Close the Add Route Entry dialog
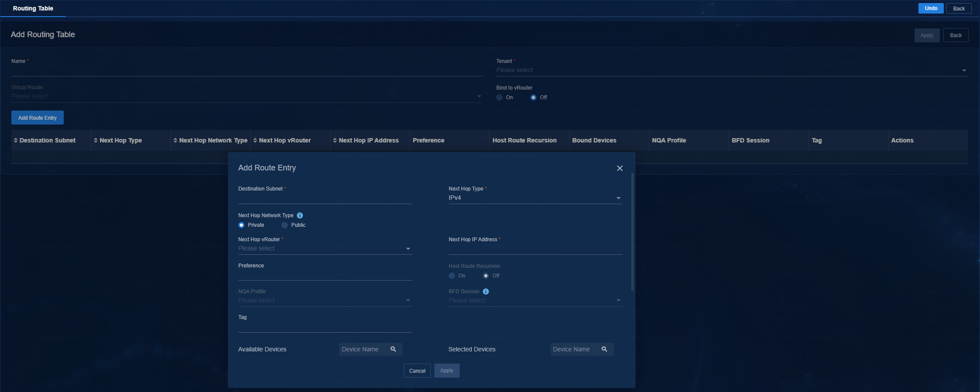 tap(619, 168)
